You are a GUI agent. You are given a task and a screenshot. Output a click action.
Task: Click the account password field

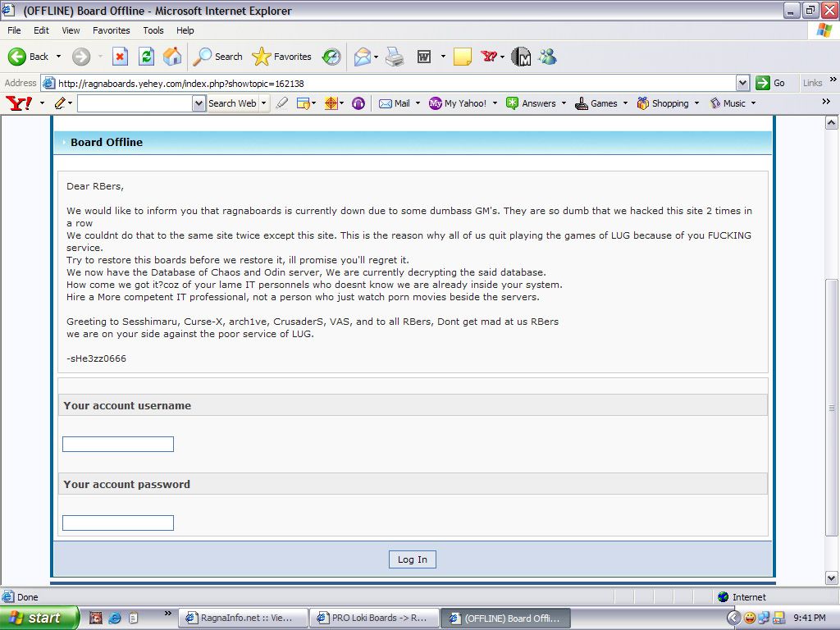tap(118, 523)
